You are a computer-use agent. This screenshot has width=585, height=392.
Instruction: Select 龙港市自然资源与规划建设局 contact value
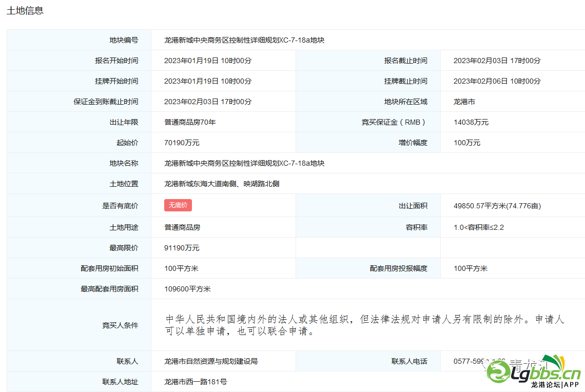tap(211, 361)
